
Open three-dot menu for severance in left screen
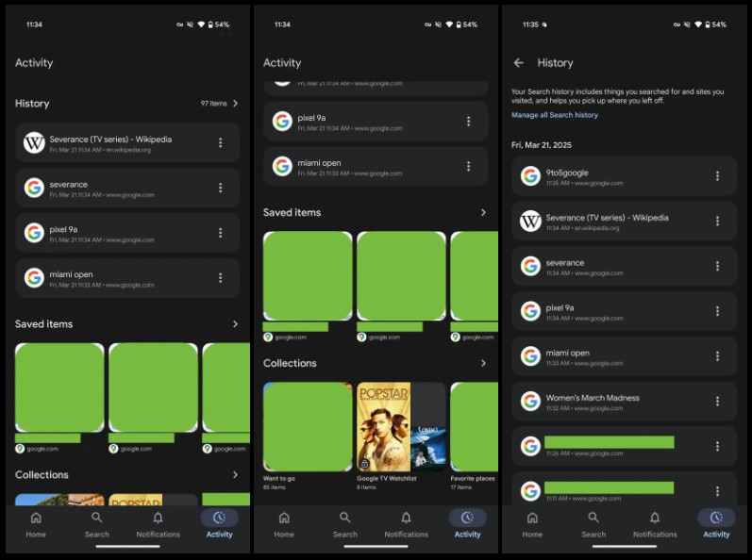(221, 188)
